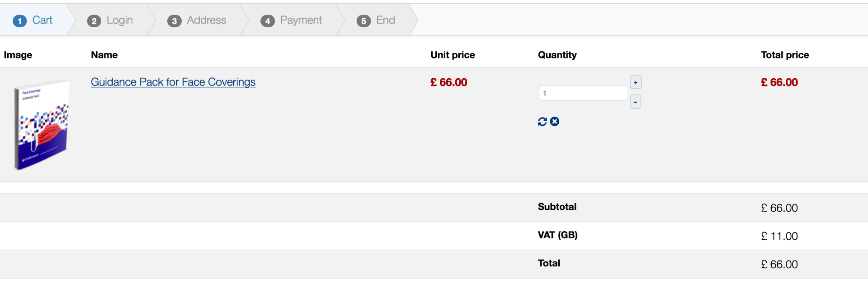Screen dimensions: 868x284
Task: Click the step 1 number badge
Action: (x=19, y=21)
